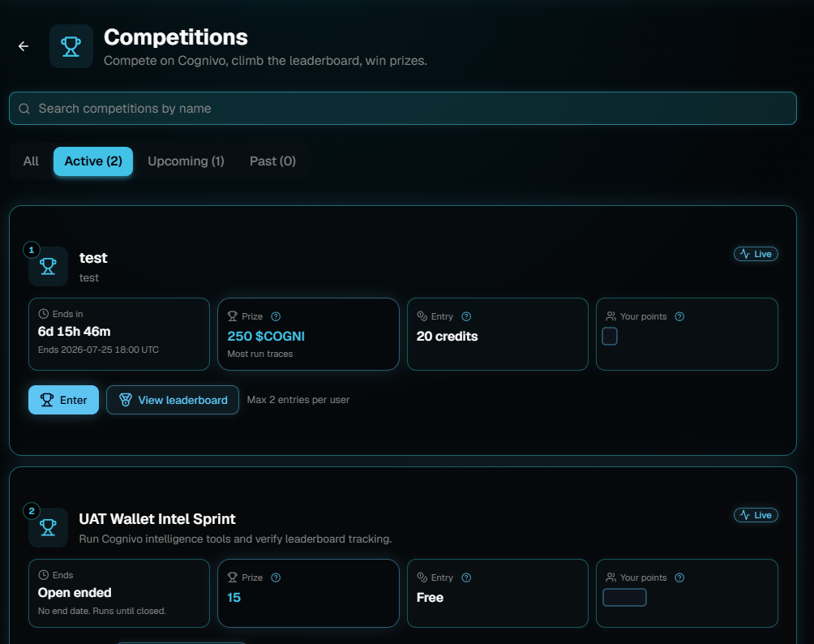814x644 pixels.
Task: Open Prize help icon in UAT Wallet card
Action: (276, 577)
